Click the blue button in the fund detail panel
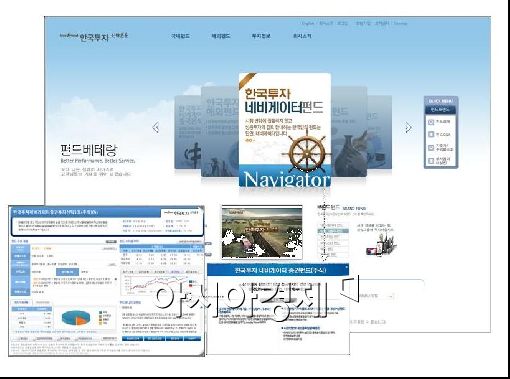The image size is (510, 379). (x=68, y=272)
